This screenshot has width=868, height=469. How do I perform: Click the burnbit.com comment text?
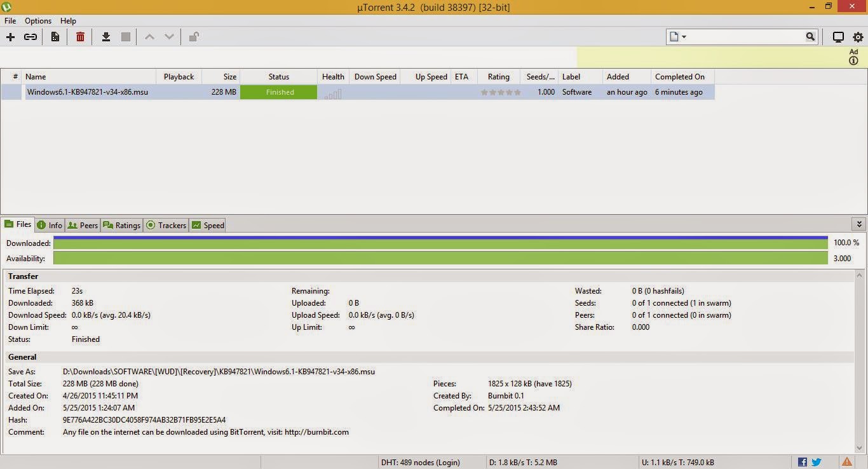coord(206,432)
